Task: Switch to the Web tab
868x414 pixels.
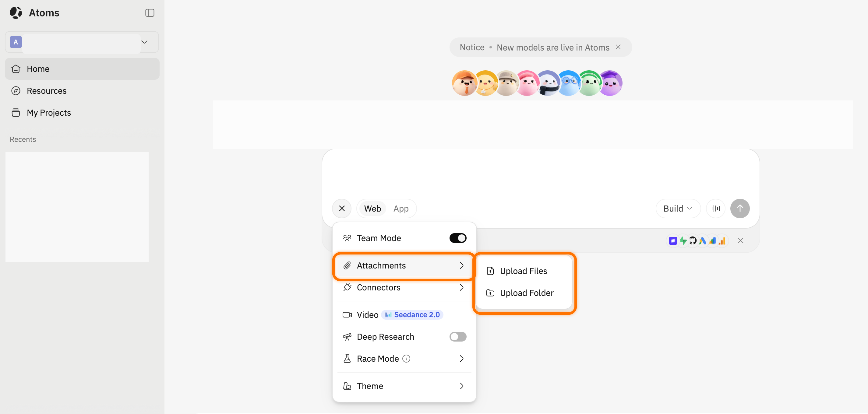Action: tap(372, 209)
